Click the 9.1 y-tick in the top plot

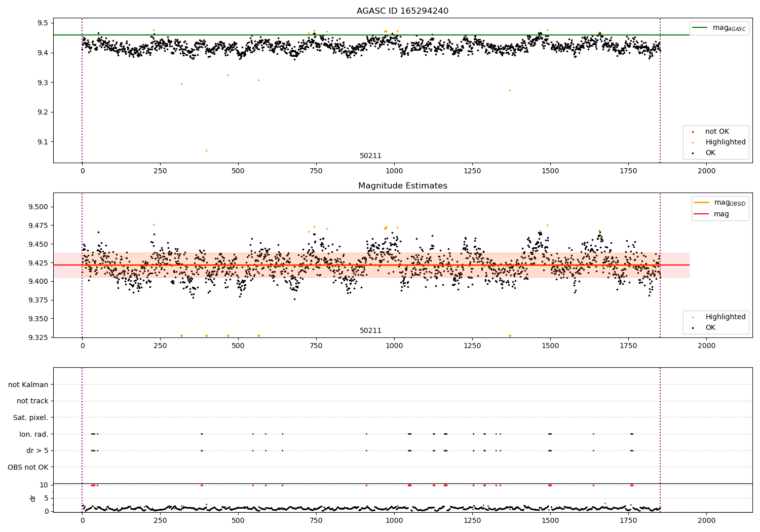coord(43,142)
